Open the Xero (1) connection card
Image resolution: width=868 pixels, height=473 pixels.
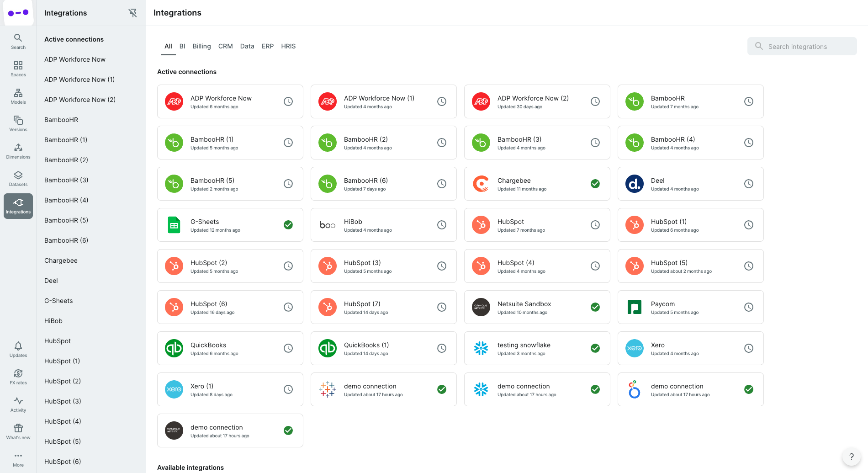230,389
